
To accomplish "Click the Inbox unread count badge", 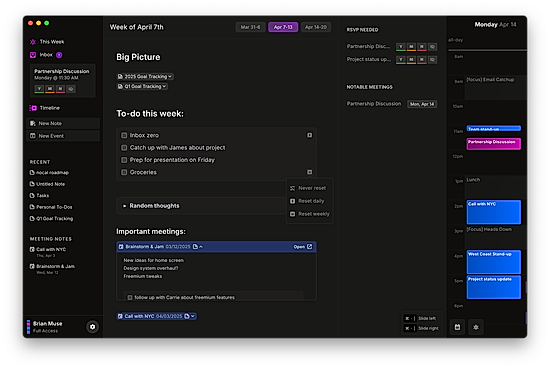I will click(x=59, y=55).
